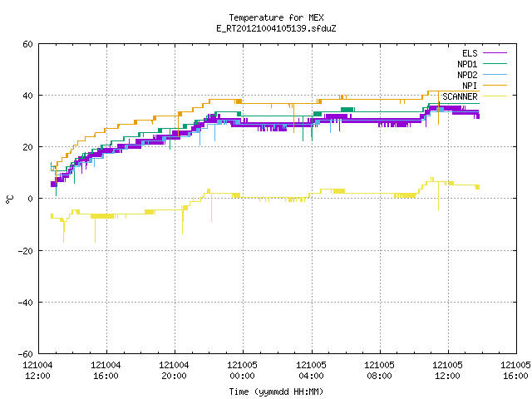The height and width of the screenshot is (399, 532).
Task: Click the x-axis tick label 121005 00:00
Action: coord(242,371)
